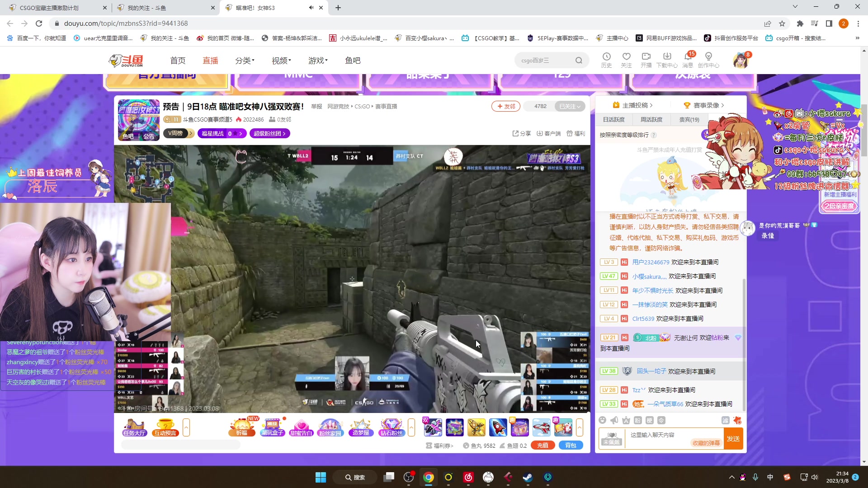Viewport: 868px width, 488px height.
Task: Click the chat message input field
Action: (674, 439)
